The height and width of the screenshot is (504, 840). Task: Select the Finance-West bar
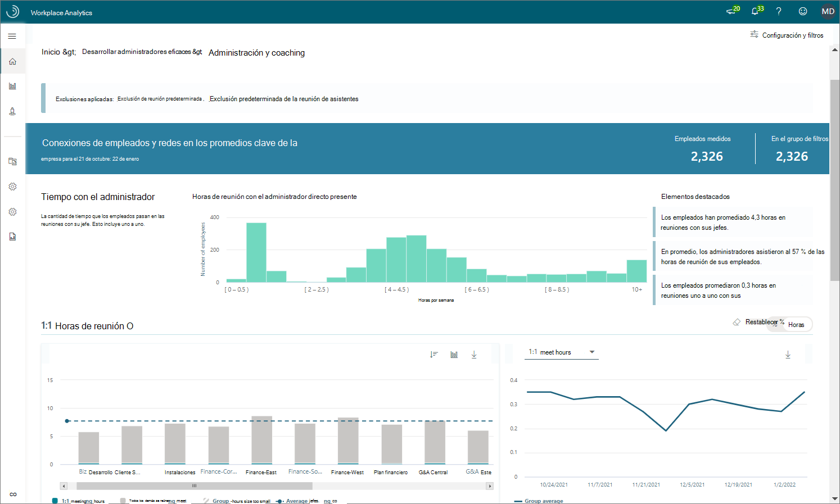click(348, 441)
